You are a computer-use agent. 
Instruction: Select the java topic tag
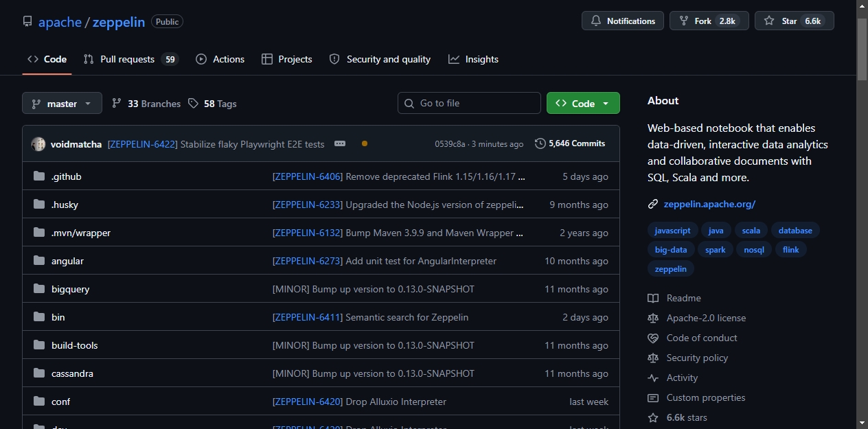tap(716, 231)
